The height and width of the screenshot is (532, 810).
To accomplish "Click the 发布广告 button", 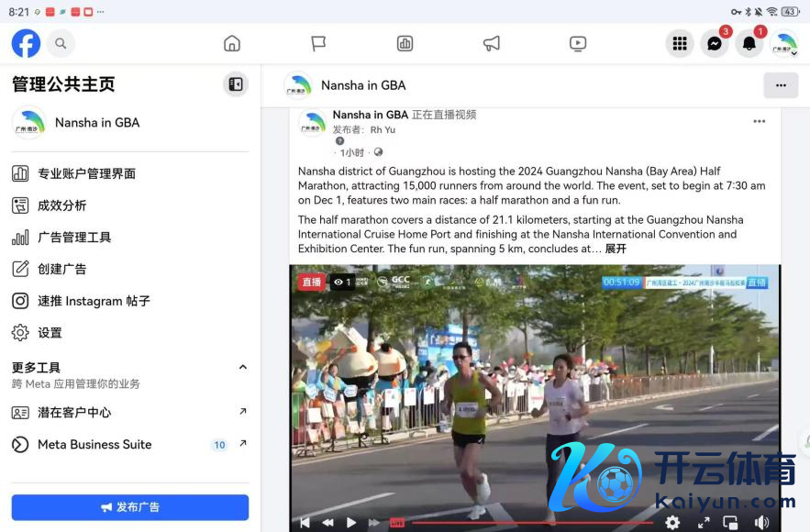I will (129, 507).
